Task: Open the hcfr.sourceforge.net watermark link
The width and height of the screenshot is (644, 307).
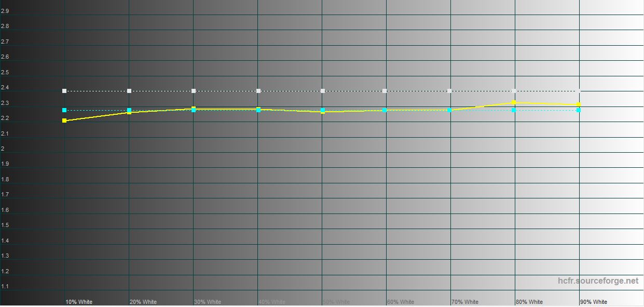Action: pos(598,281)
